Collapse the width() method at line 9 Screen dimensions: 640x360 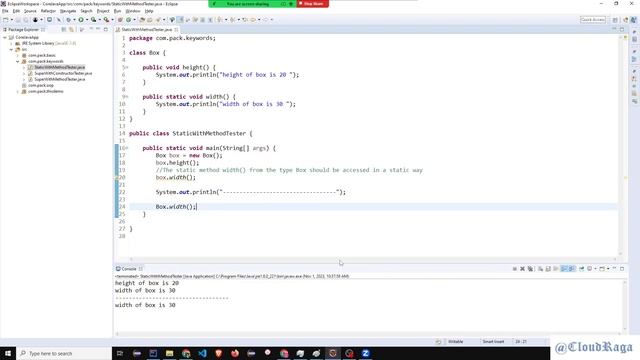coord(127,97)
